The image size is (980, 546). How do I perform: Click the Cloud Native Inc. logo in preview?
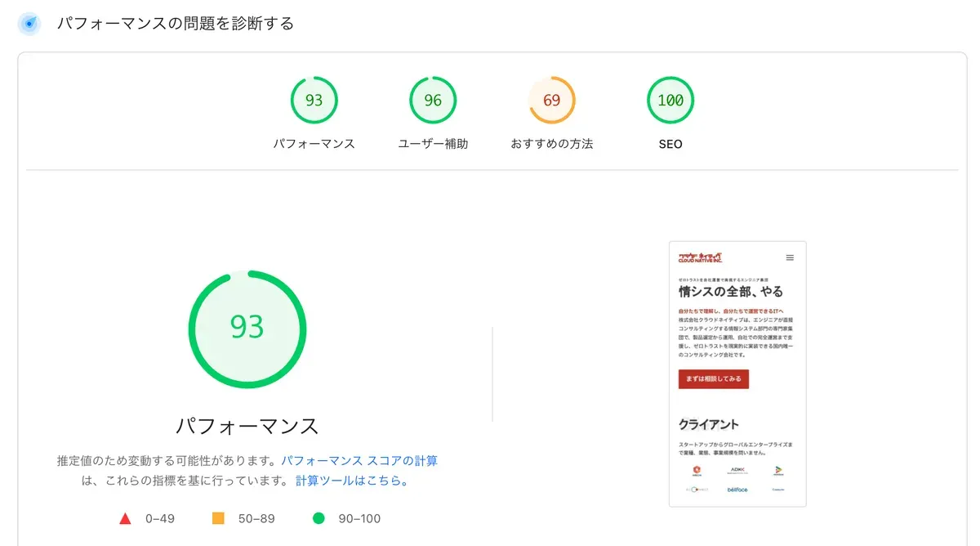pos(701,257)
